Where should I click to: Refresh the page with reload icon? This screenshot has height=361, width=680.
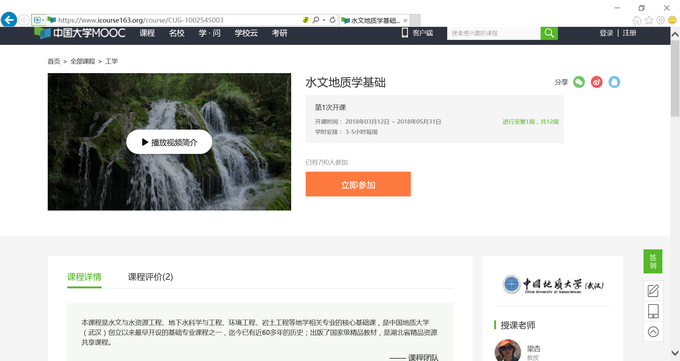(333, 20)
